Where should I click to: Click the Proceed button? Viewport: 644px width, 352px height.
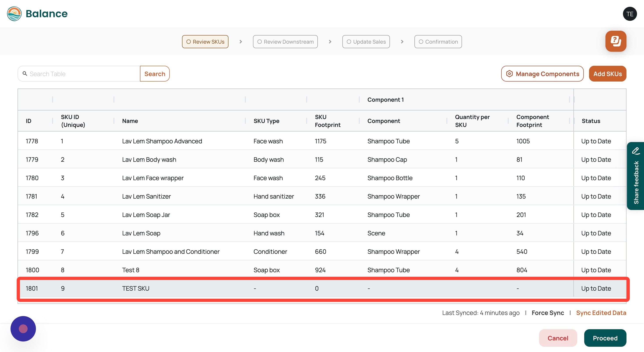[605, 338]
